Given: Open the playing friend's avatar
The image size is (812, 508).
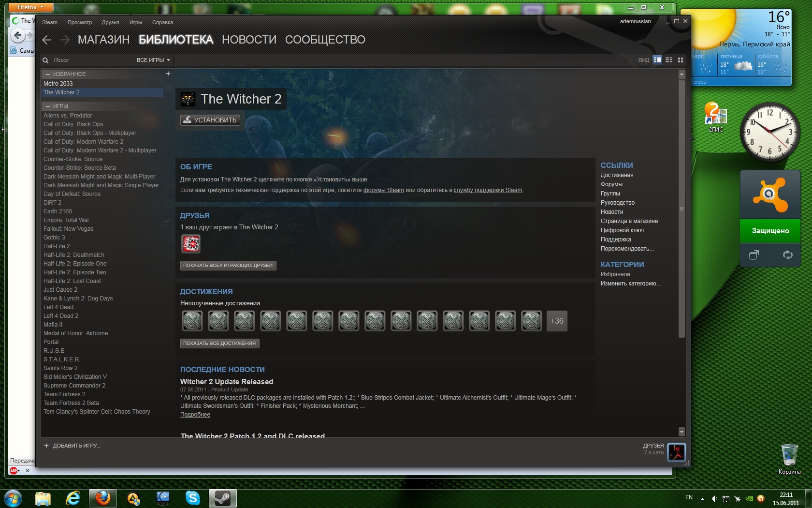Looking at the screenshot, I should click(191, 244).
